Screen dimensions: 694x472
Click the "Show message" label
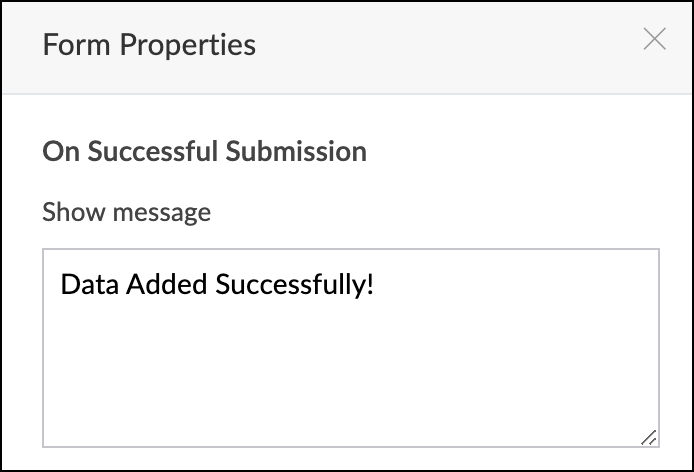126,212
